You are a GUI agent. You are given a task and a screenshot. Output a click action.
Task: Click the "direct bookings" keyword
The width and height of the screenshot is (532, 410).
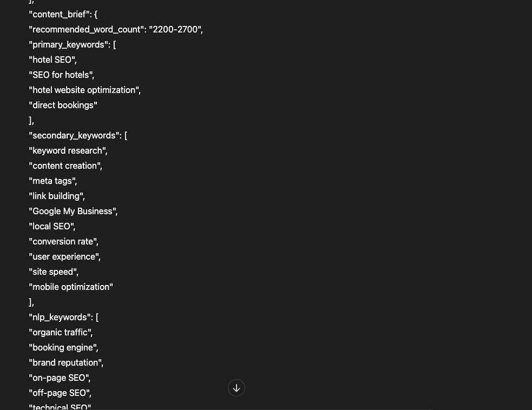63,105
